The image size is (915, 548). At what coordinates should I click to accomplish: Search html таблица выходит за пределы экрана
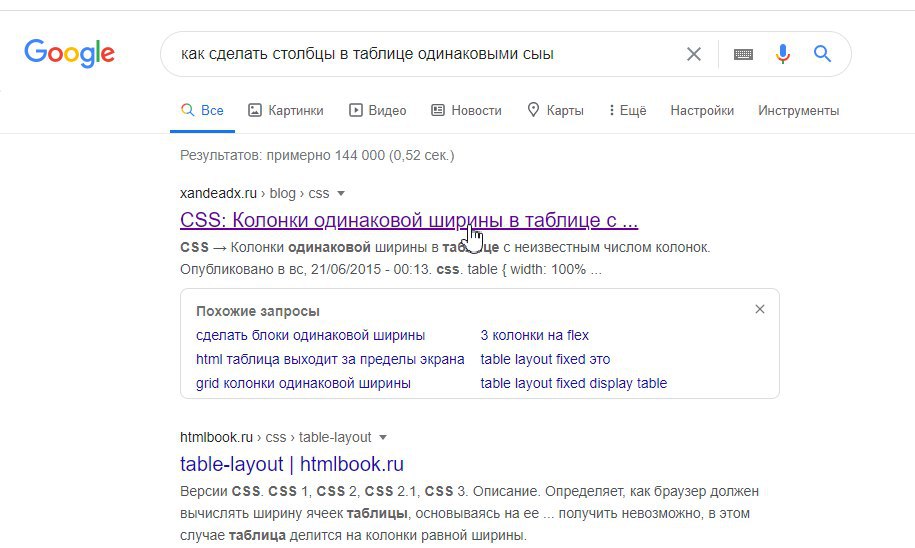click(x=330, y=359)
